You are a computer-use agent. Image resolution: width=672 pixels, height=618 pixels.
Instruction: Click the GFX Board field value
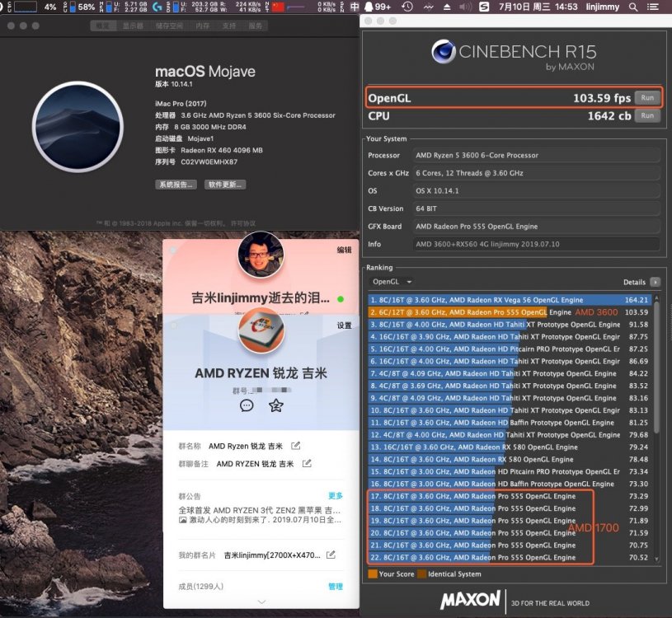click(536, 226)
